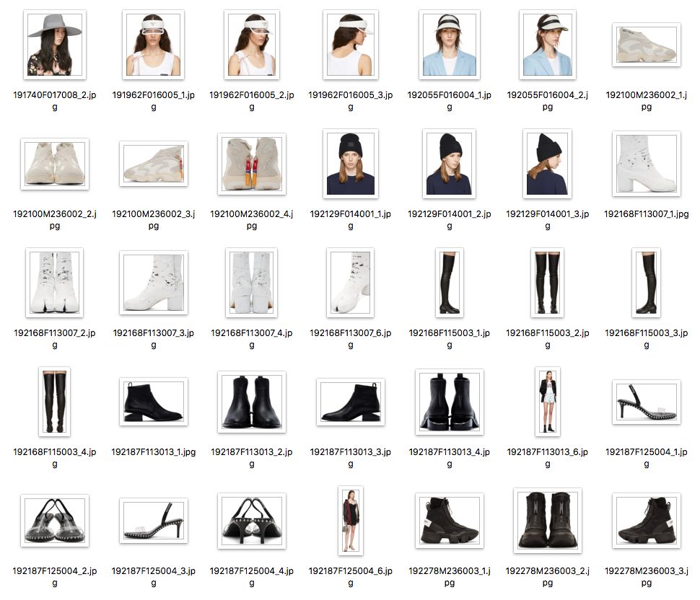Select thumbnail 192168F113007_6.jpg boot detail
Viewport: 700px width, 600px height.
click(351, 283)
